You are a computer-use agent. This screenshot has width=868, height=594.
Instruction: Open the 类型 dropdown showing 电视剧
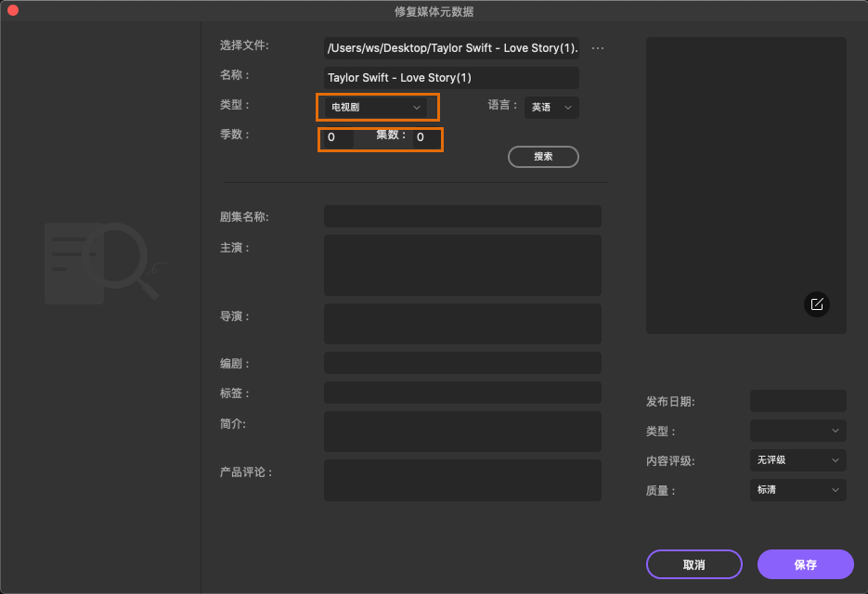pos(377,107)
